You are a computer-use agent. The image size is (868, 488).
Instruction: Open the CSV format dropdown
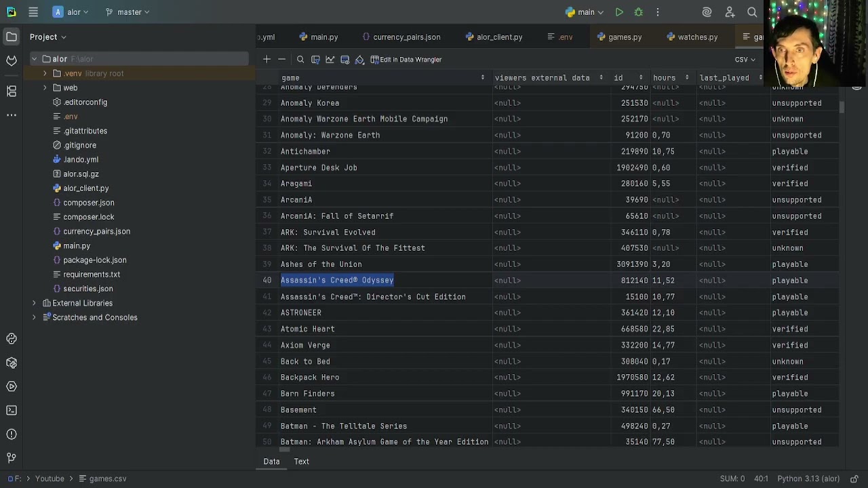pos(745,60)
